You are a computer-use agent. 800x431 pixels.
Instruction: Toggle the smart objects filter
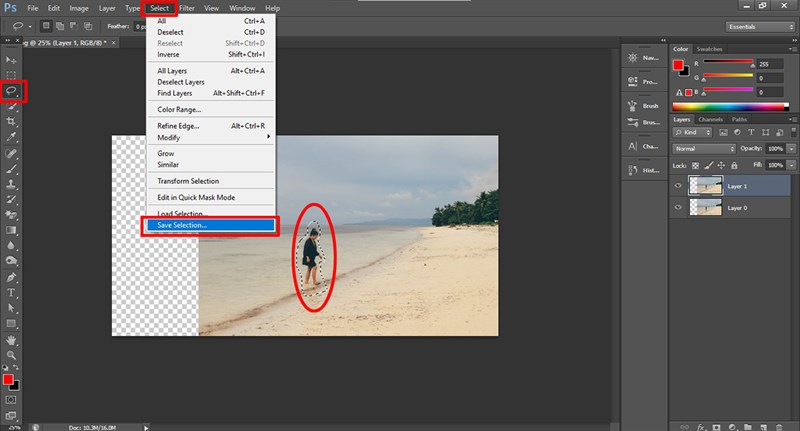pos(780,132)
